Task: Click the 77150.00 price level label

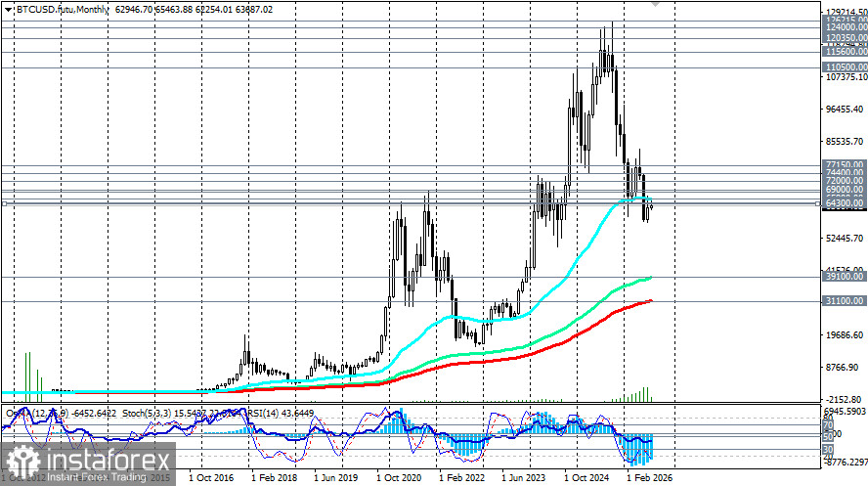Action: pos(845,165)
